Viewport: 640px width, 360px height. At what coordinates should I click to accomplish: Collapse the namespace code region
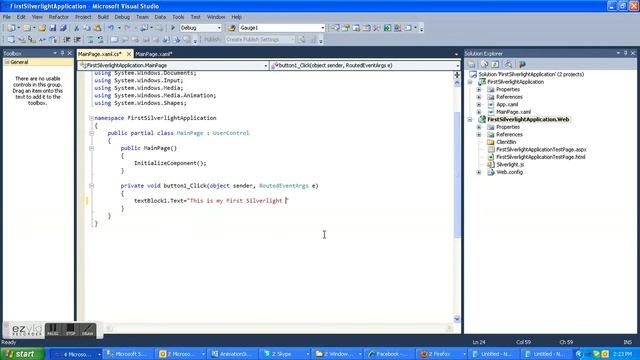click(x=91, y=118)
